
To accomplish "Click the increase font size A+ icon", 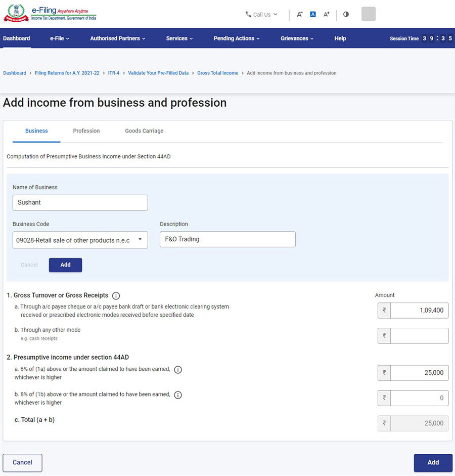I will coord(326,15).
